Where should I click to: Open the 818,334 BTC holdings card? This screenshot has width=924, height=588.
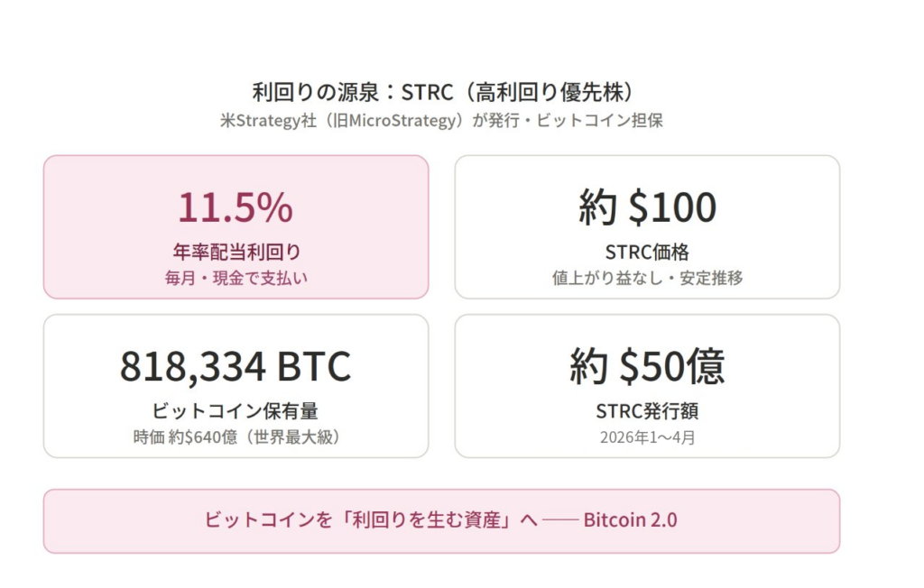pos(236,386)
